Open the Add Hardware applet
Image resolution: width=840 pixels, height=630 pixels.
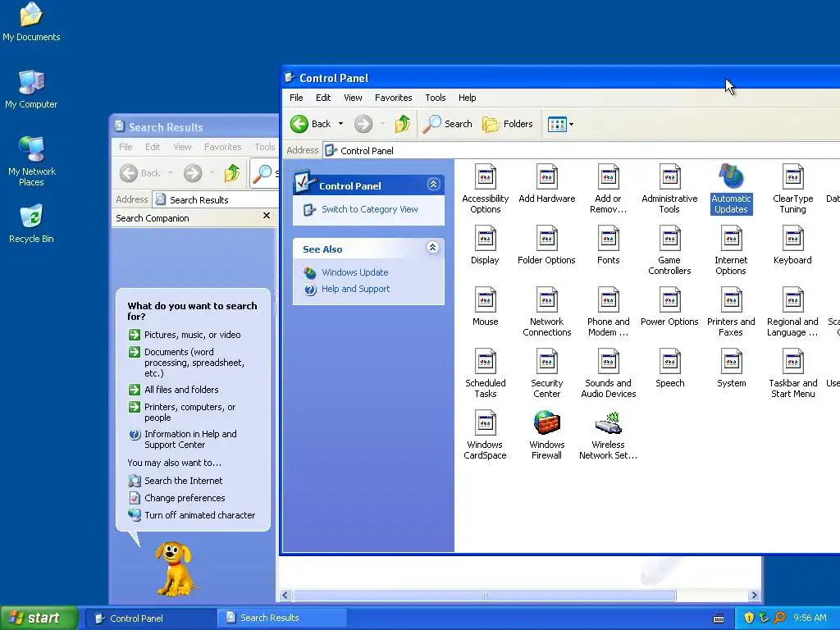pos(546,184)
